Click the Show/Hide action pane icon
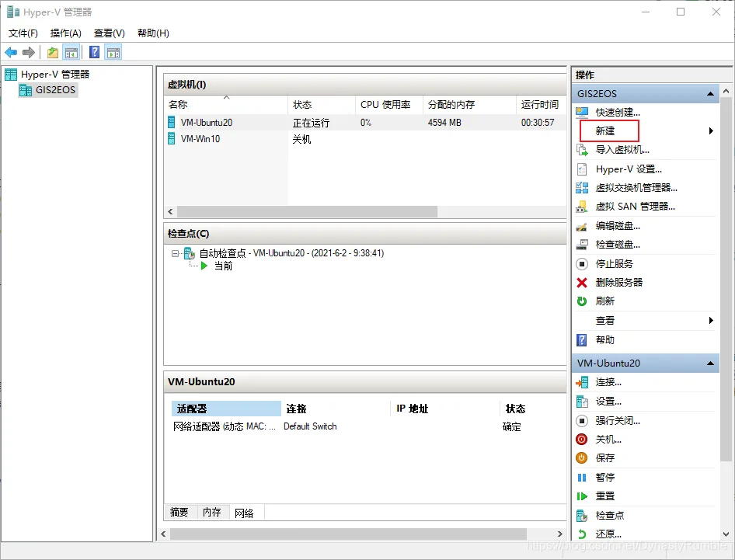Image resolution: width=735 pixels, height=560 pixels. point(113,53)
